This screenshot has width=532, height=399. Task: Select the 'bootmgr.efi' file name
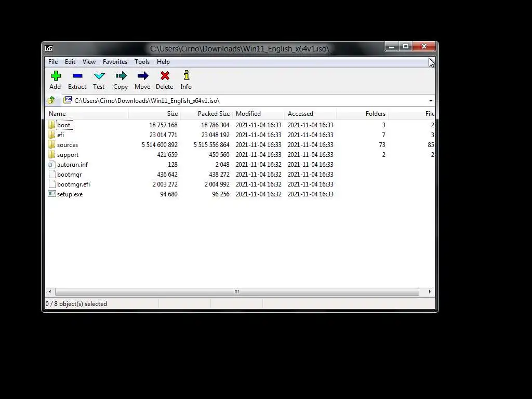click(74, 184)
